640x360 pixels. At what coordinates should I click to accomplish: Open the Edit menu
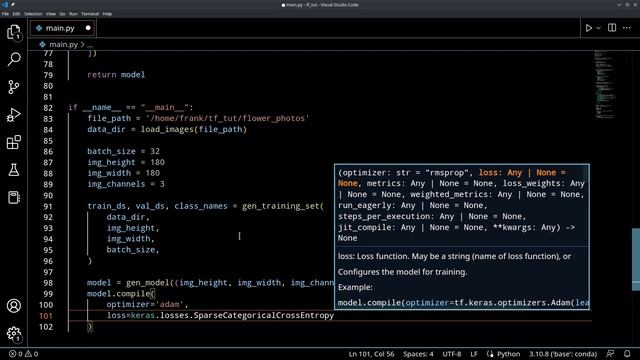pyautogui.click(x=16, y=13)
